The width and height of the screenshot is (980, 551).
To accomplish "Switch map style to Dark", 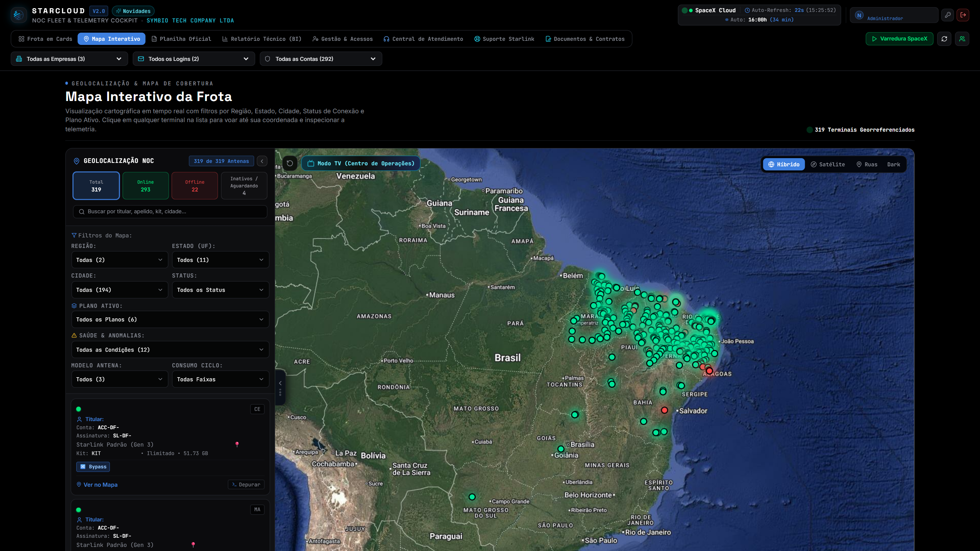I will click(894, 164).
